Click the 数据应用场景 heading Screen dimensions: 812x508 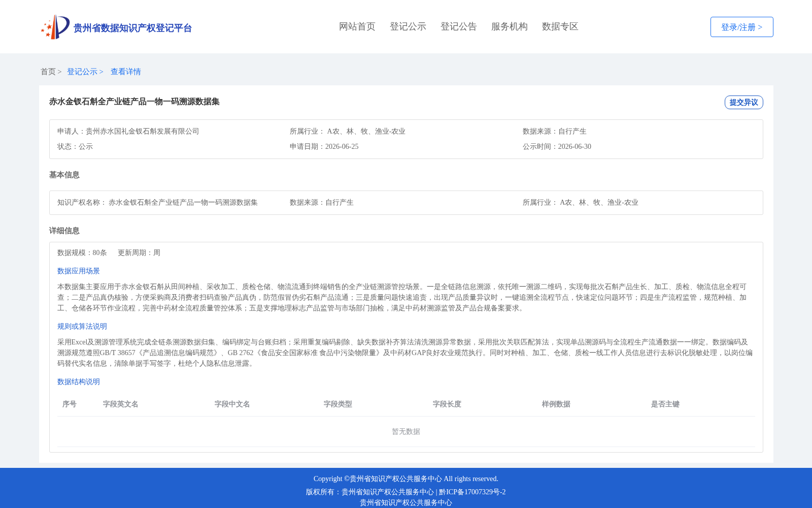(x=79, y=271)
